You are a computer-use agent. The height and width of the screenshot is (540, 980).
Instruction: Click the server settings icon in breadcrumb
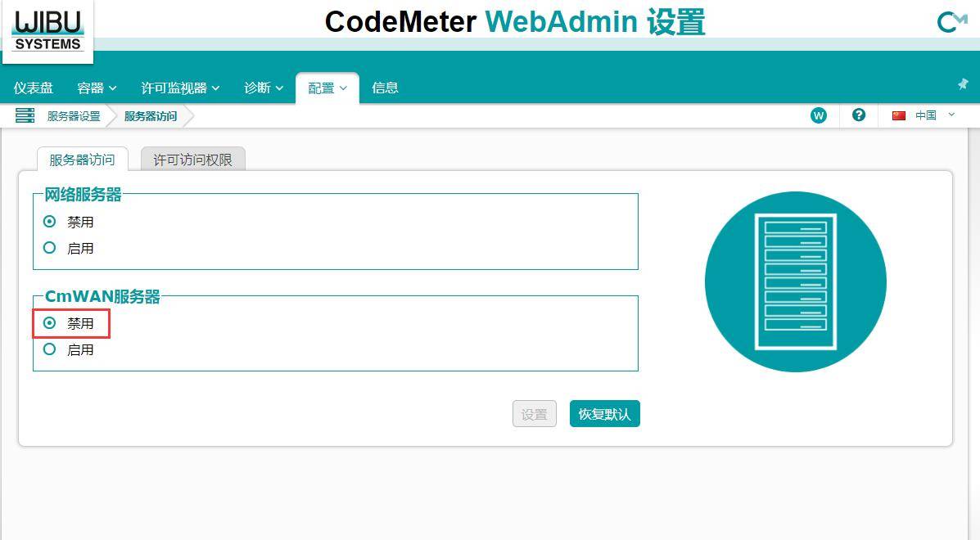point(25,115)
